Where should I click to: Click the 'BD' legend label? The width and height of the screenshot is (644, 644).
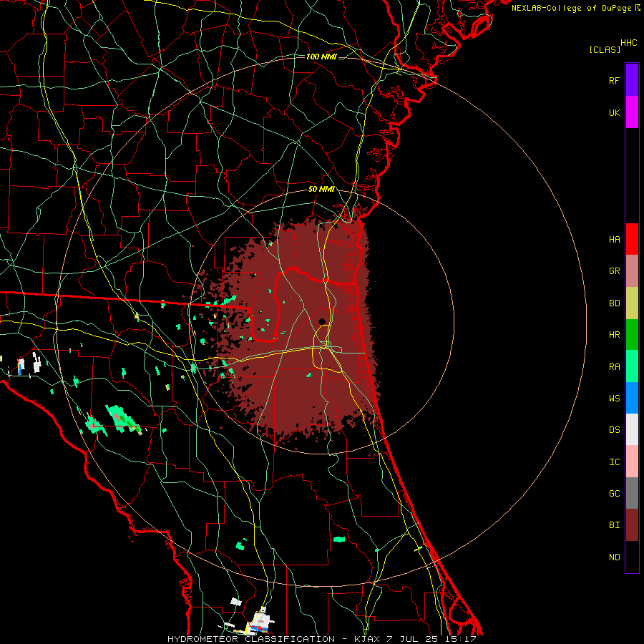tap(614, 303)
